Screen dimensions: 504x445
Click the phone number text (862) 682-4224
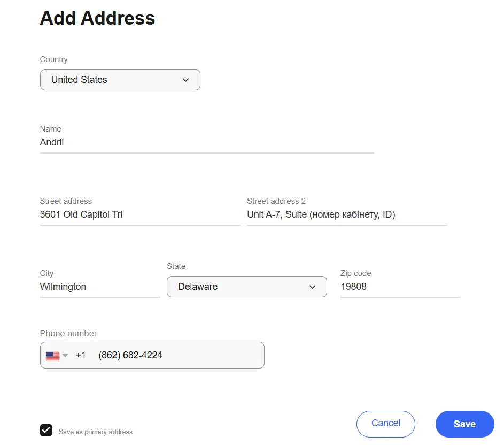(130, 355)
